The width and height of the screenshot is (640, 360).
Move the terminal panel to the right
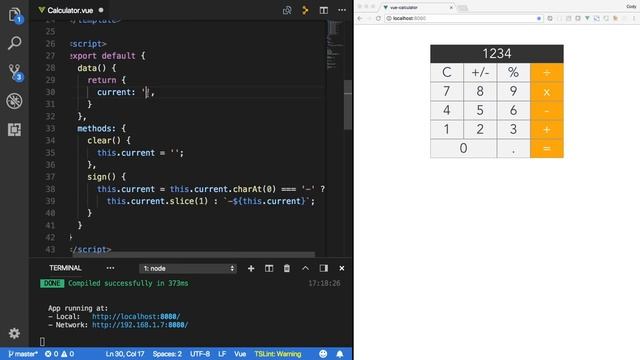point(324,268)
